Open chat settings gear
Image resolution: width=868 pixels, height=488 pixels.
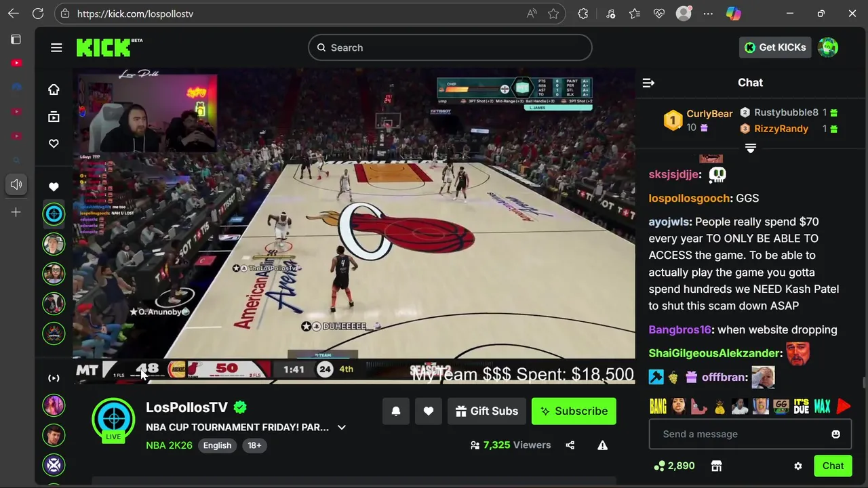[x=798, y=466]
